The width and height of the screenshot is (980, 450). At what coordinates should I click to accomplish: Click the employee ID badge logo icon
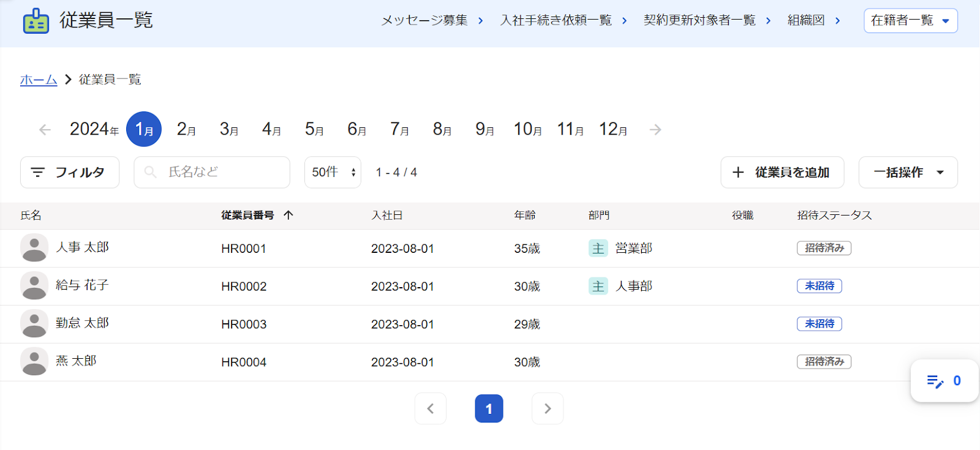coord(36,21)
